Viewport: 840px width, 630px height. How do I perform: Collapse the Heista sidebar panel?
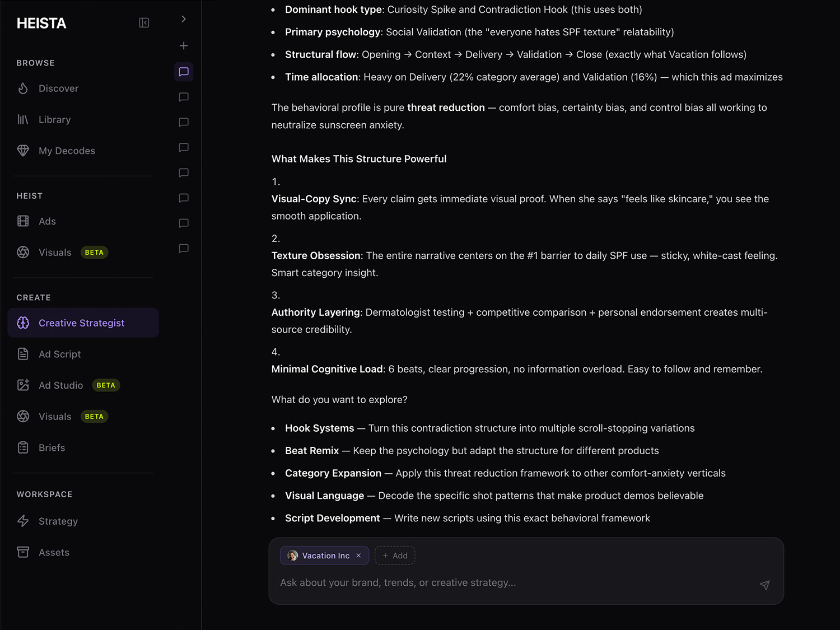pyautogui.click(x=144, y=23)
